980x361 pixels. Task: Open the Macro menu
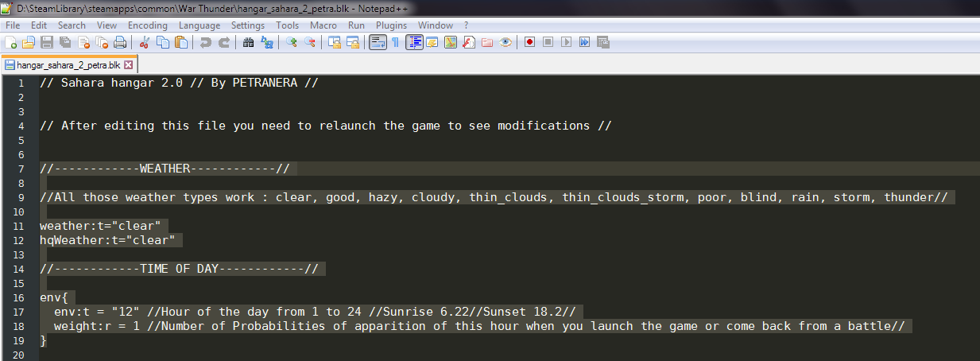pos(323,25)
